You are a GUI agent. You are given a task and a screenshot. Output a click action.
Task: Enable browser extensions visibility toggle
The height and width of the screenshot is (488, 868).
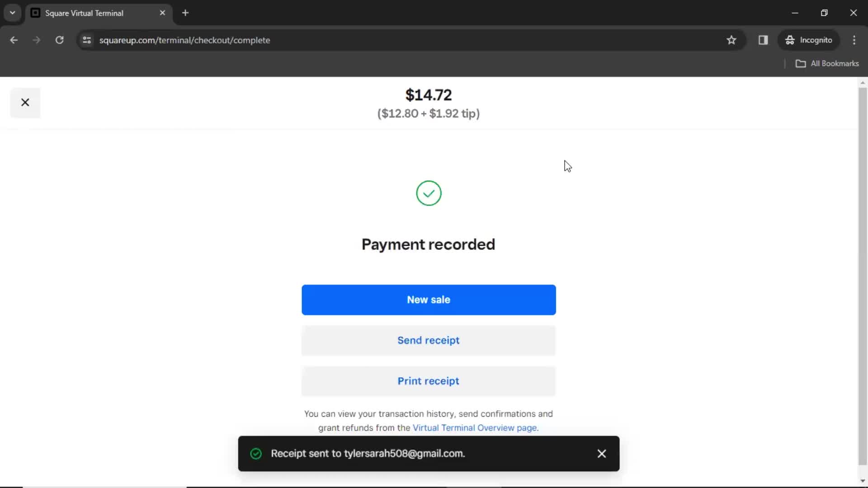763,40
